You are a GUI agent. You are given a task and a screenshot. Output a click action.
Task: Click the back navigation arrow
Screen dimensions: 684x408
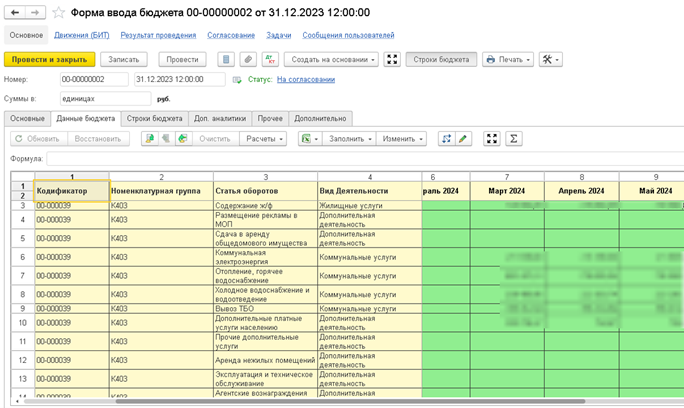pyautogui.click(x=15, y=13)
